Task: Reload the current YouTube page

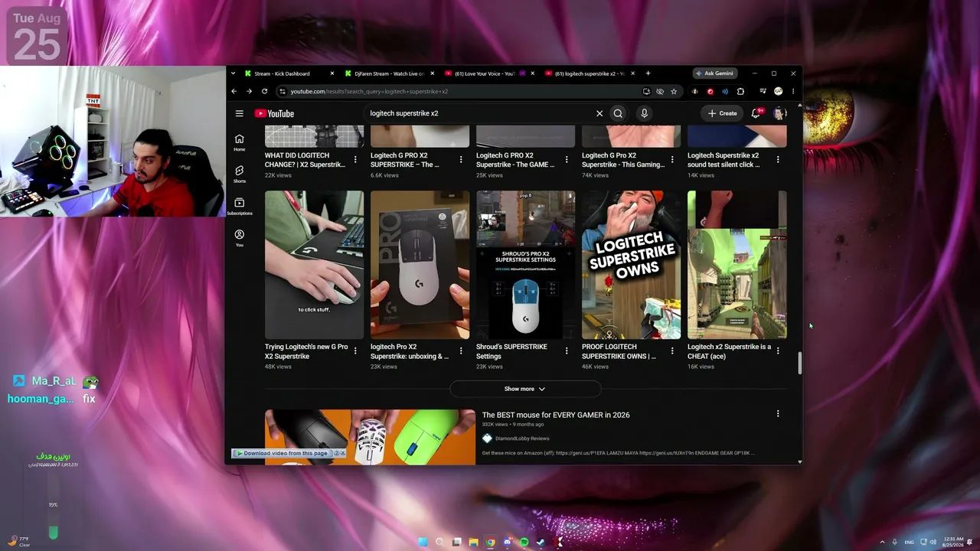Action: (264, 91)
